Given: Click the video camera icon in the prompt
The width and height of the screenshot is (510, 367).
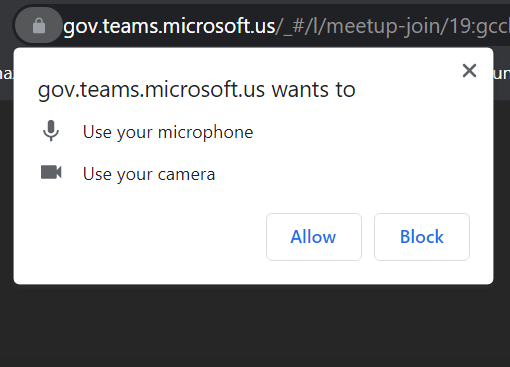Looking at the screenshot, I should (51, 172).
